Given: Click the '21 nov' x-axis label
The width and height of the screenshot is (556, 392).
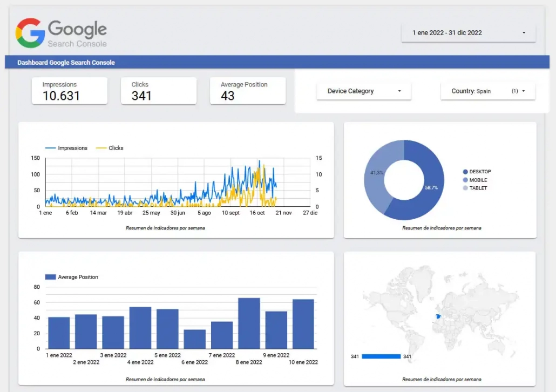Looking at the screenshot, I should [x=284, y=213].
